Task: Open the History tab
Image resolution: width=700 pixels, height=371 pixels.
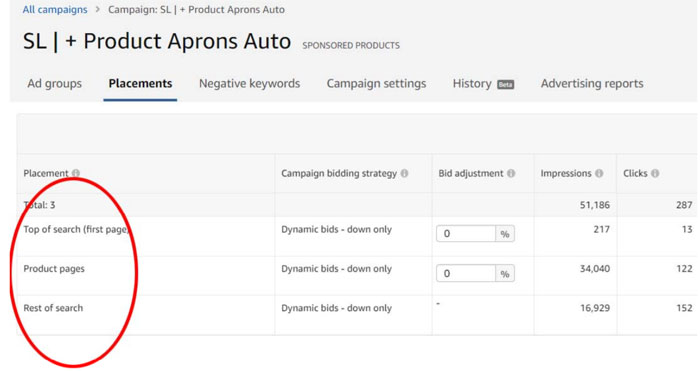Action: [472, 83]
